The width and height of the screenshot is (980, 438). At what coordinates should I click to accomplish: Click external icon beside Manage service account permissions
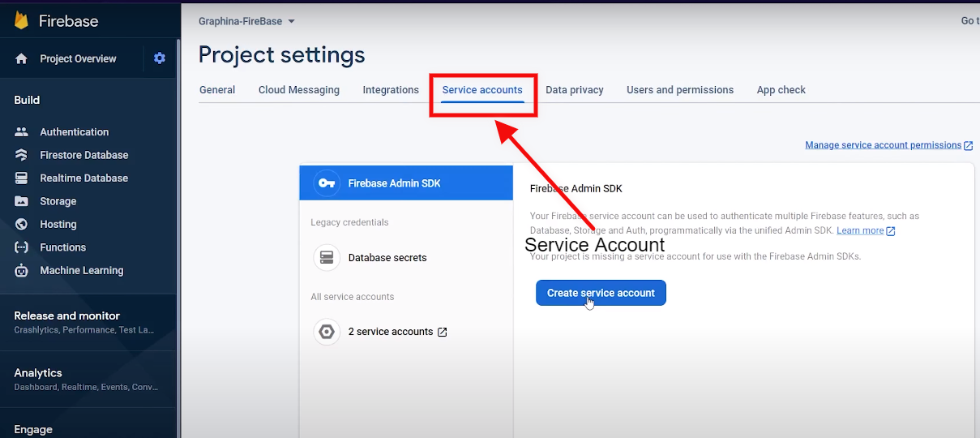pyautogui.click(x=969, y=146)
